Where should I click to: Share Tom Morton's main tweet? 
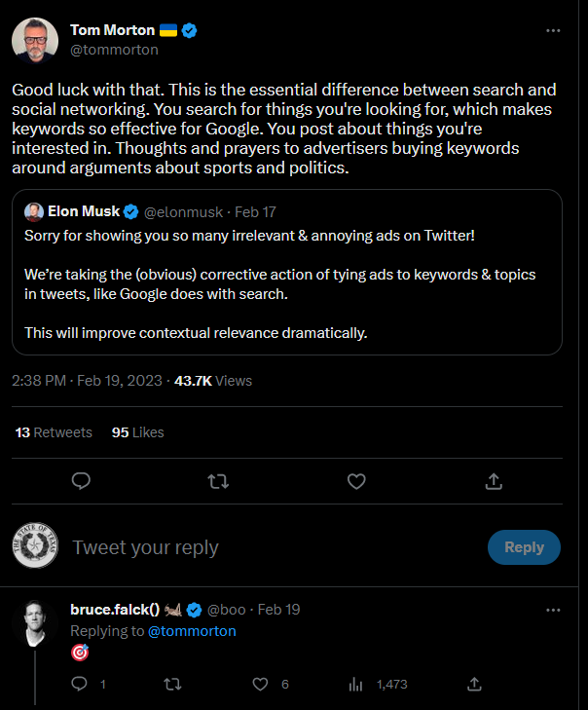tap(494, 481)
